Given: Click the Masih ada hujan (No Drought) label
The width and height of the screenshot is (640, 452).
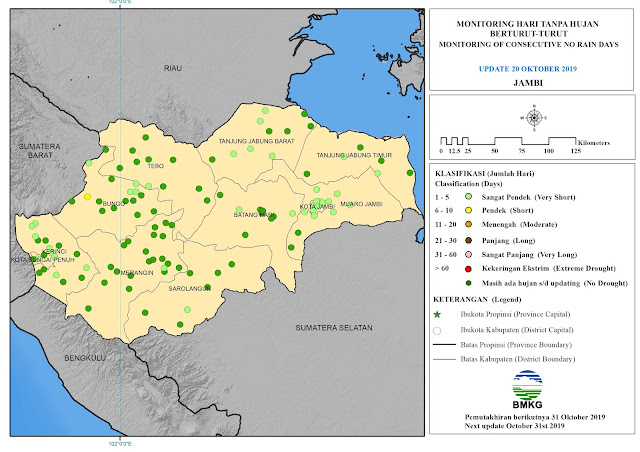Looking at the screenshot, I should [x=555, y=283].
